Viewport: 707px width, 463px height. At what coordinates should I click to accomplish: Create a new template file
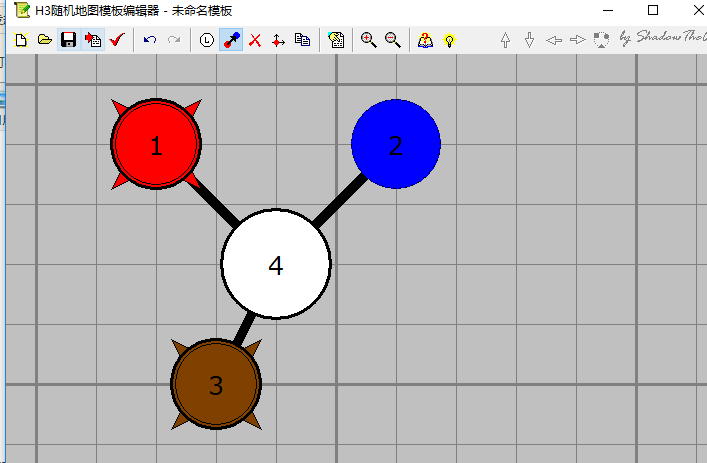pyautogui.click(x=21, y=40)
